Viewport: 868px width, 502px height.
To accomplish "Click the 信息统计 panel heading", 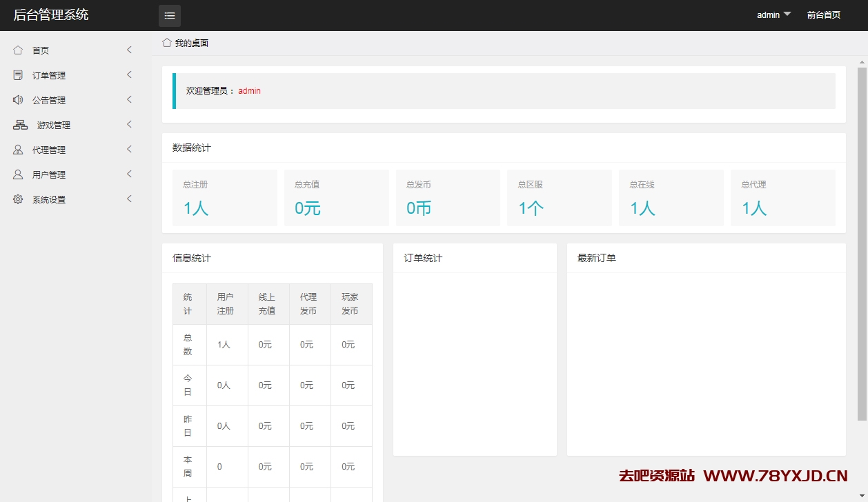I will (x=192, y=258).
